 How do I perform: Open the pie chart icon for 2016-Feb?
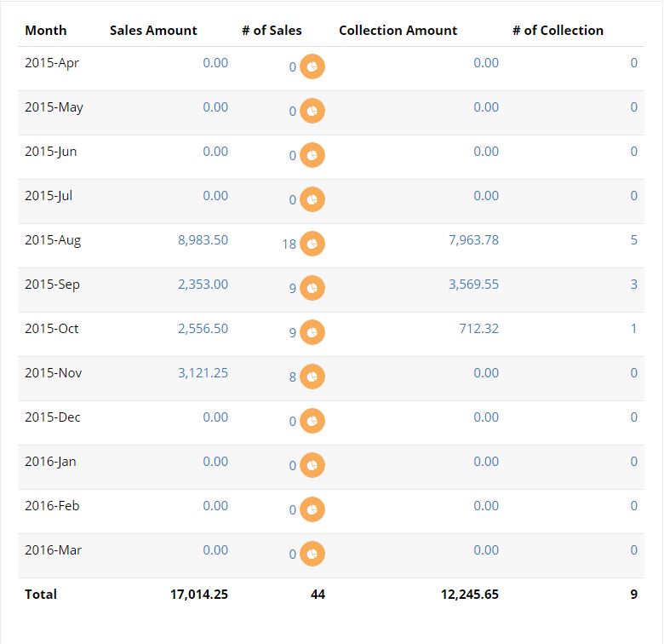(x=312, y=509)
